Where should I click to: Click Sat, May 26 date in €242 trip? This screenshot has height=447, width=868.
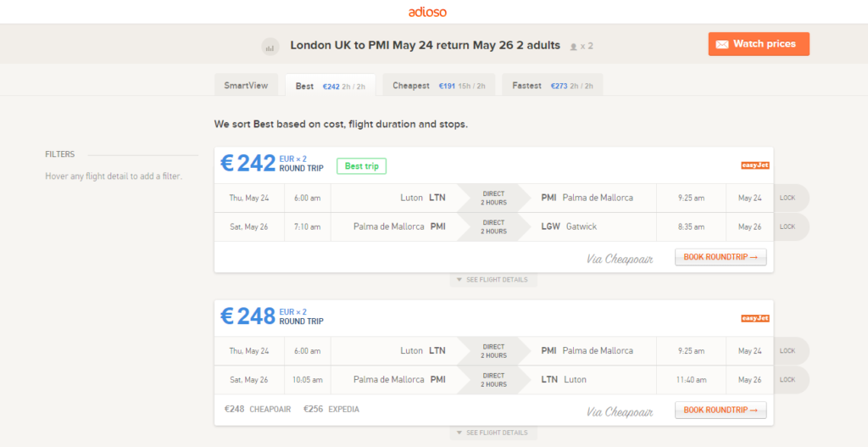(x=249, y=226)
